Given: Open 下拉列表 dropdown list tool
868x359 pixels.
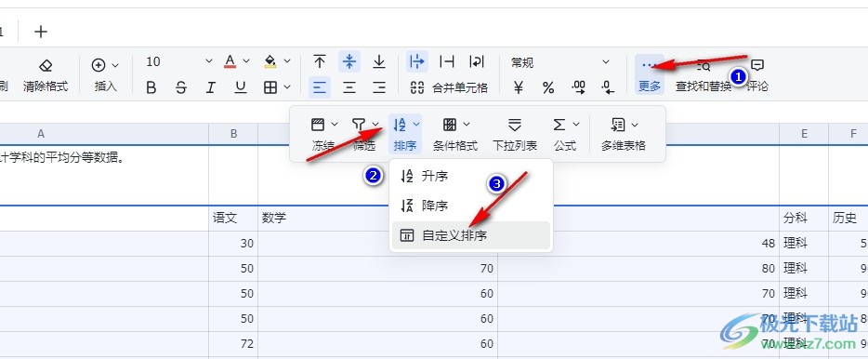Looking at the screenshot, I should 515,134.
